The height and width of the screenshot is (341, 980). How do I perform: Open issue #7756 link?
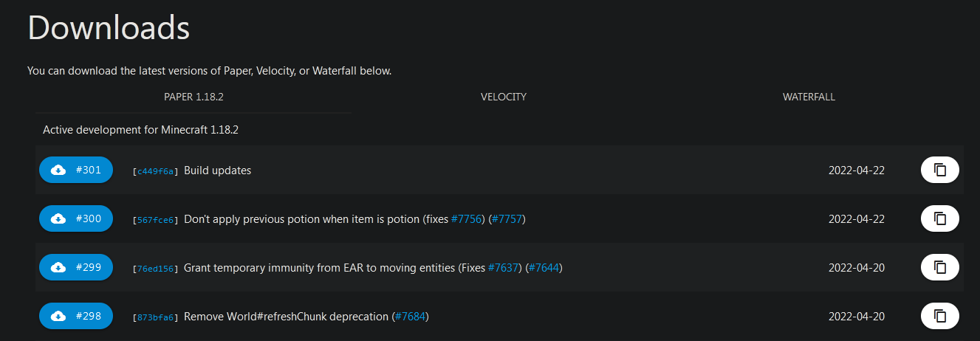click(x=467, y=219)
